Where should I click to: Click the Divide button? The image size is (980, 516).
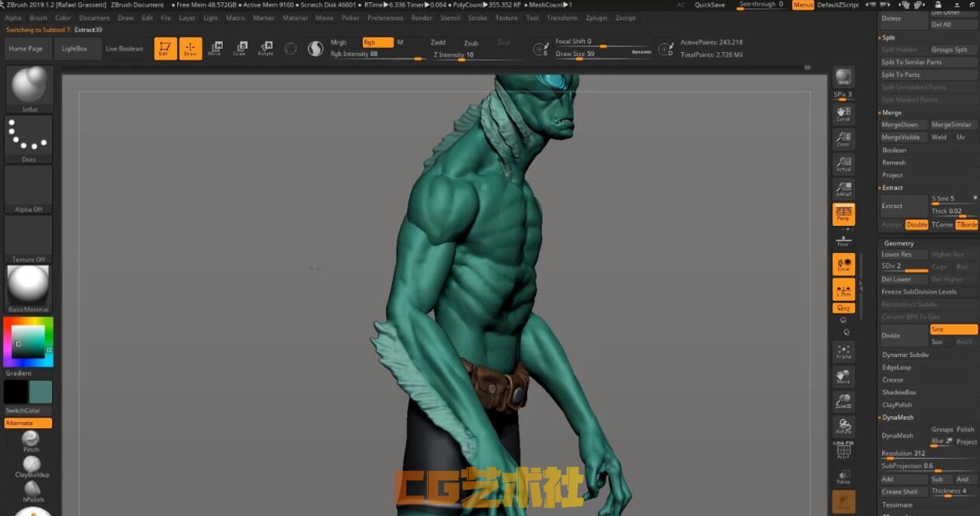tap(903, 335)
